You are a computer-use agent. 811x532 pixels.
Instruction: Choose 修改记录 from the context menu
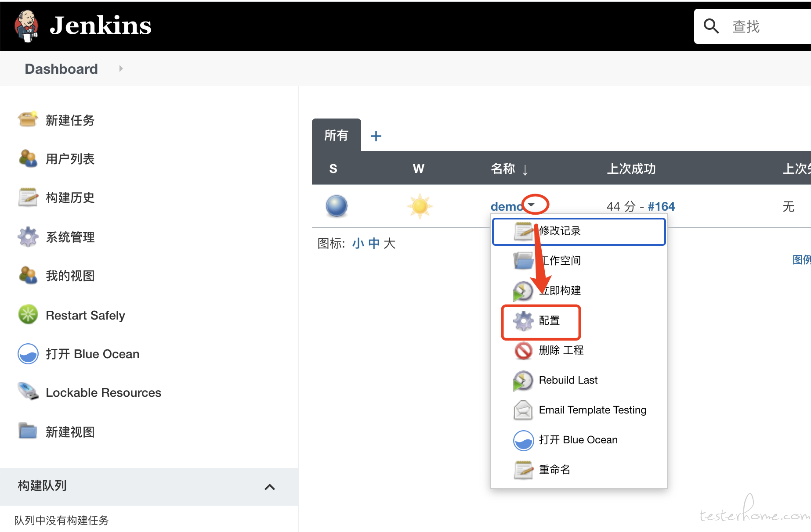coord(579,231)
